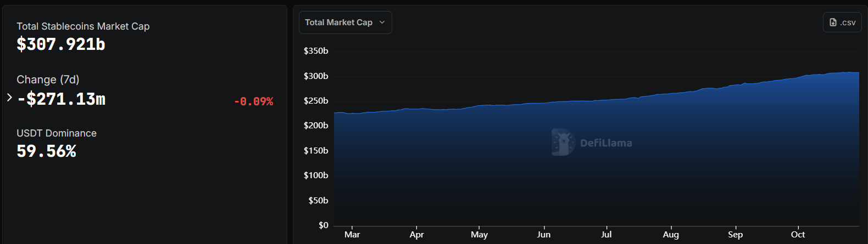Download the chart data as .csv

[x=842, y=22]
